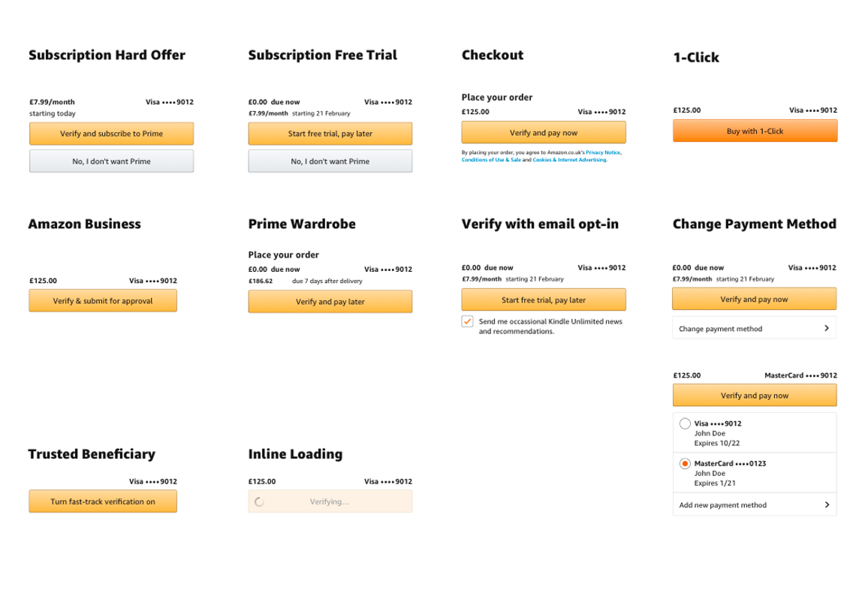Click the Verifying progress button in Inline Loading
The width and height of the screenshot is (868, 590).
point(330,501)
